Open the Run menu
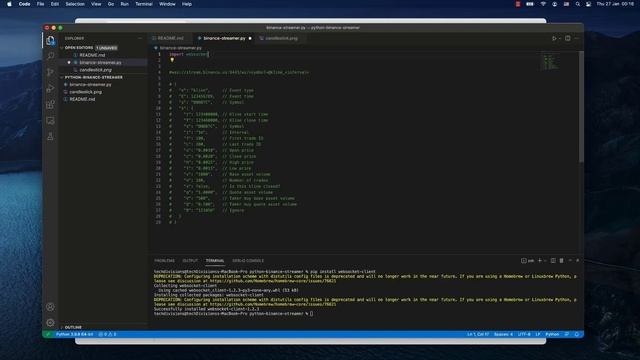Viewport: 640px width, 360px height. click(124, 4)
